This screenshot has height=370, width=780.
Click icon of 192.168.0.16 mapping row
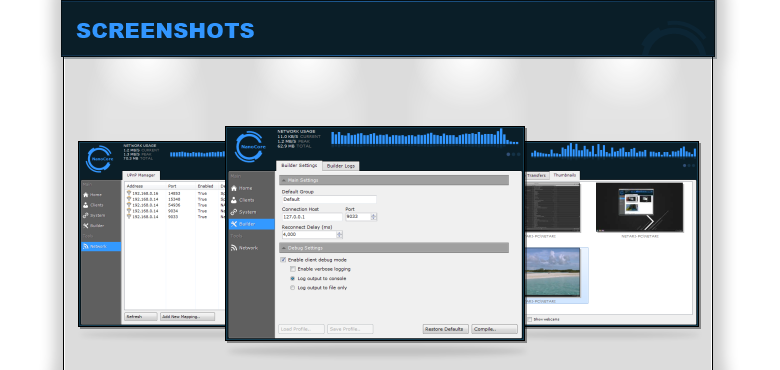coord(129,193)
